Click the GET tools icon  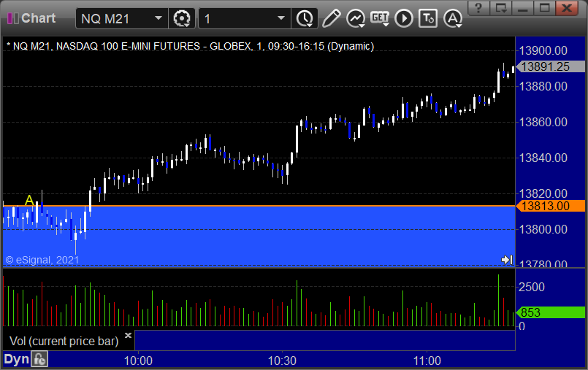(380, 18)
